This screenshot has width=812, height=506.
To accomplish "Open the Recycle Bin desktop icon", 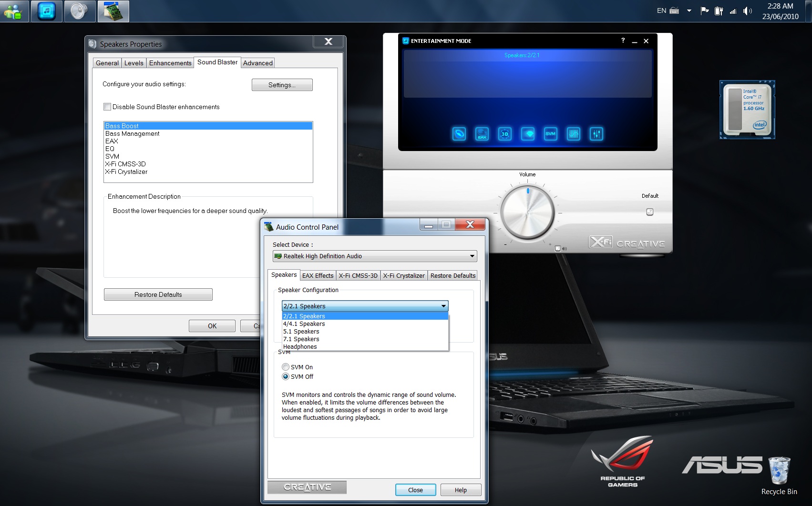I will click(x=779, y=476).
